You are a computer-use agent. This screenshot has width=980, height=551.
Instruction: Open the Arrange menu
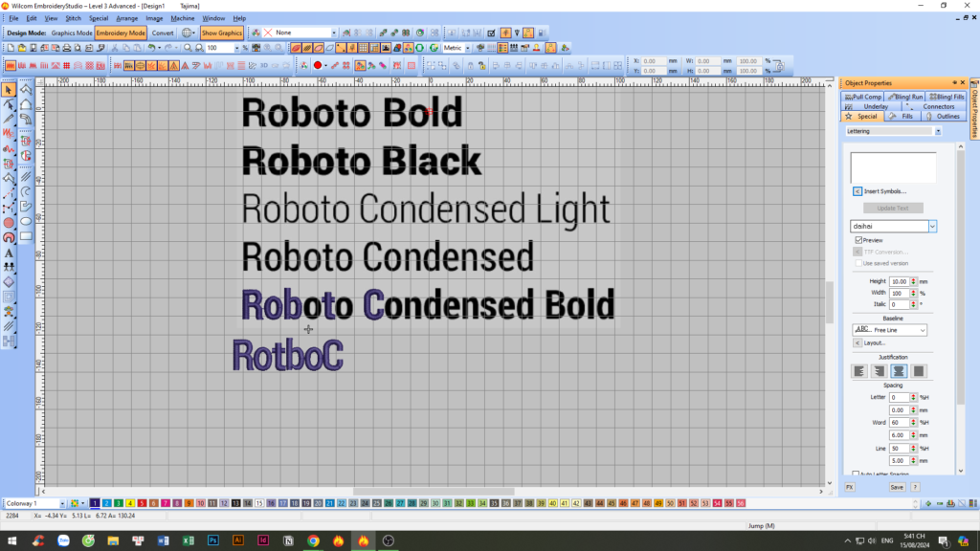(127, 18)
